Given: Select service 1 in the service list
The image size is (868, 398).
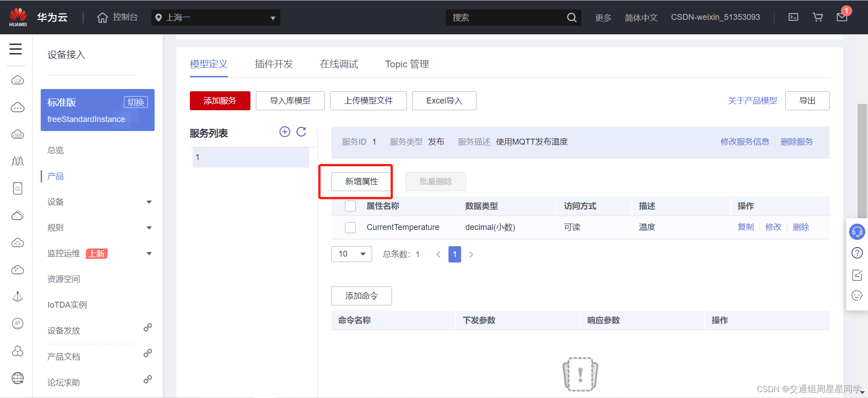Looking at the screenshot, I should 251,157.
